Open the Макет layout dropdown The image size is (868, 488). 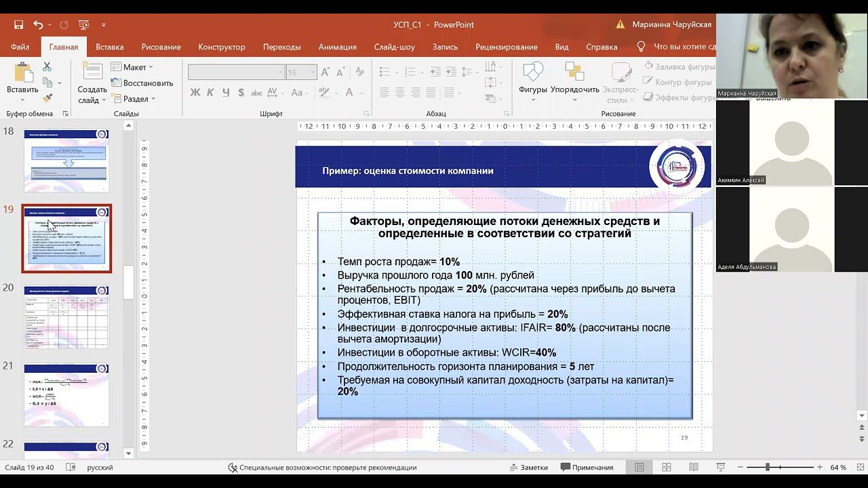click(x=132, y=67)
